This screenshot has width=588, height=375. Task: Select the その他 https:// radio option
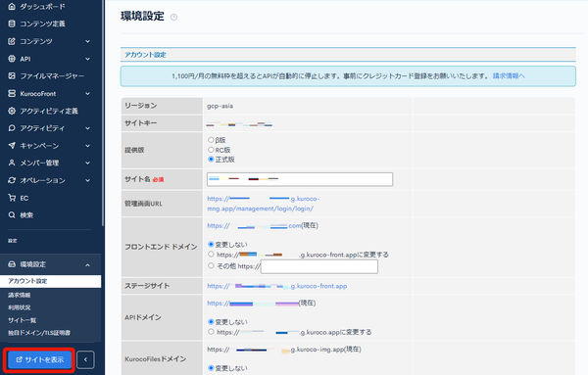click(211, 265)
